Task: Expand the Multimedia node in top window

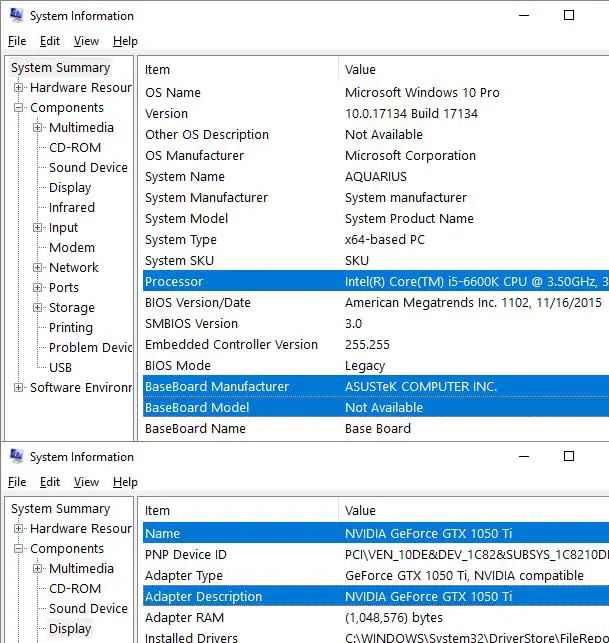Action: click(x=37, y=128)
